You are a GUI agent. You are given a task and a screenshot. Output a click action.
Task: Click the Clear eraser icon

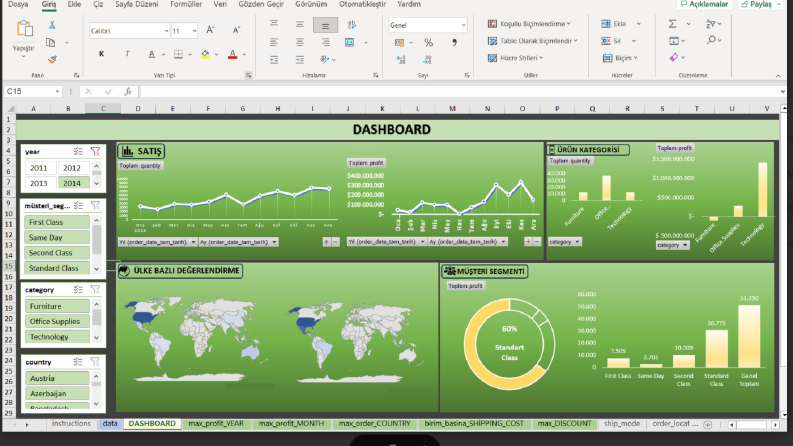tap(674, 57)
